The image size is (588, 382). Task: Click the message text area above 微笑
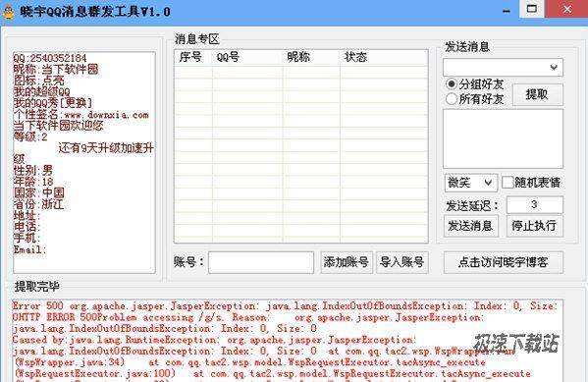point(503,138)
